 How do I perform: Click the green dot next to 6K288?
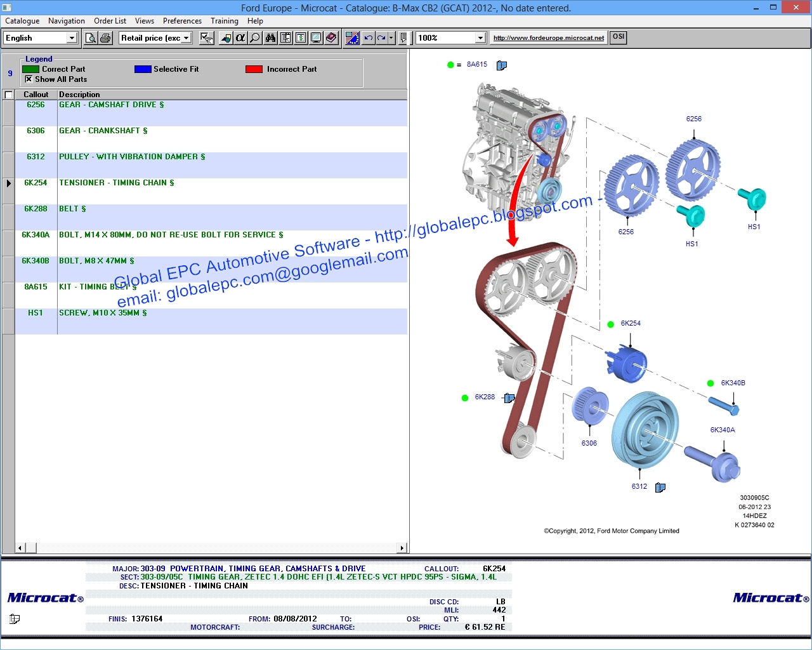[x=465, y=398]
